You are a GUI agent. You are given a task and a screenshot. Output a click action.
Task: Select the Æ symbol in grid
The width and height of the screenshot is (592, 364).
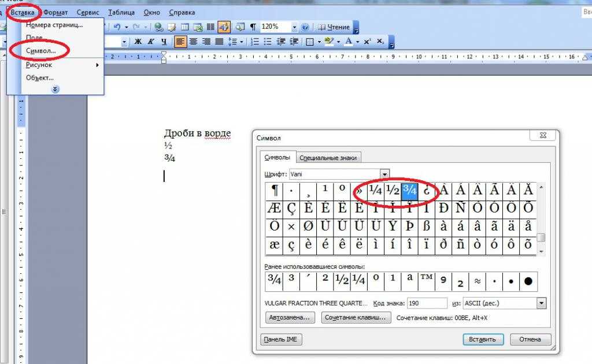click(x=274, y=208)
